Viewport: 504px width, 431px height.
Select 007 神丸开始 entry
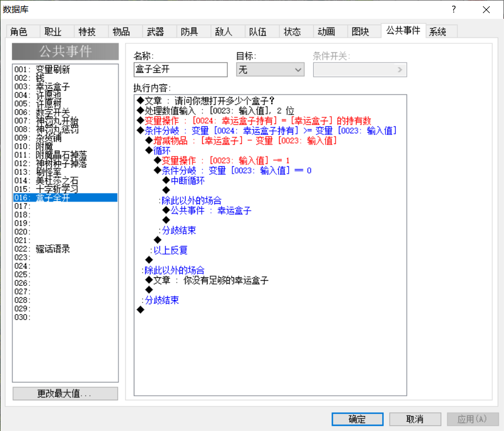click(x=65, y=121)
